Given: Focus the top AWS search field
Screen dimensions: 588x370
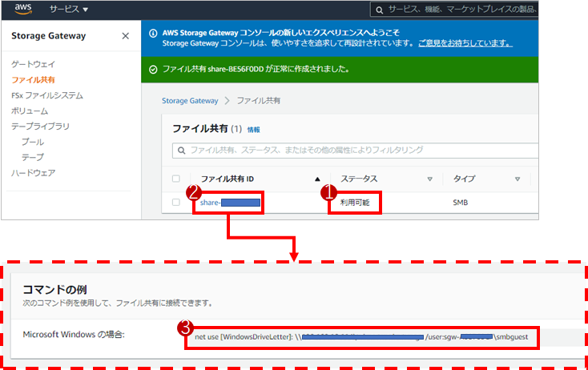Looking at the screenshot, I should (x=454, y=10).
